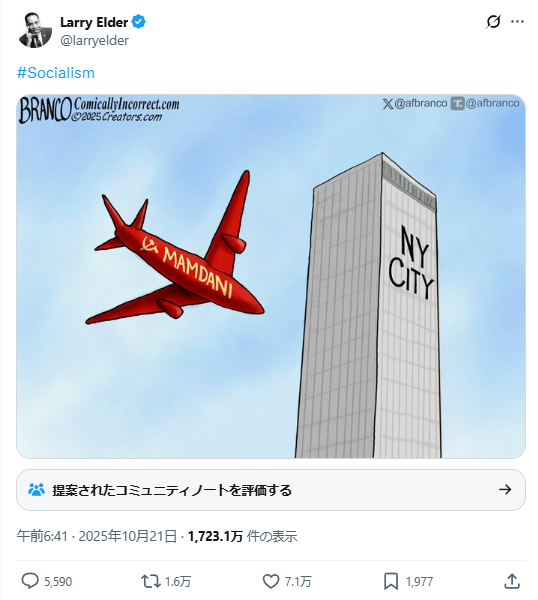The width and height of the screenshot is (538, 600).
Task: Open the #Socialism hashtag
Action: [x=55, y=73]
